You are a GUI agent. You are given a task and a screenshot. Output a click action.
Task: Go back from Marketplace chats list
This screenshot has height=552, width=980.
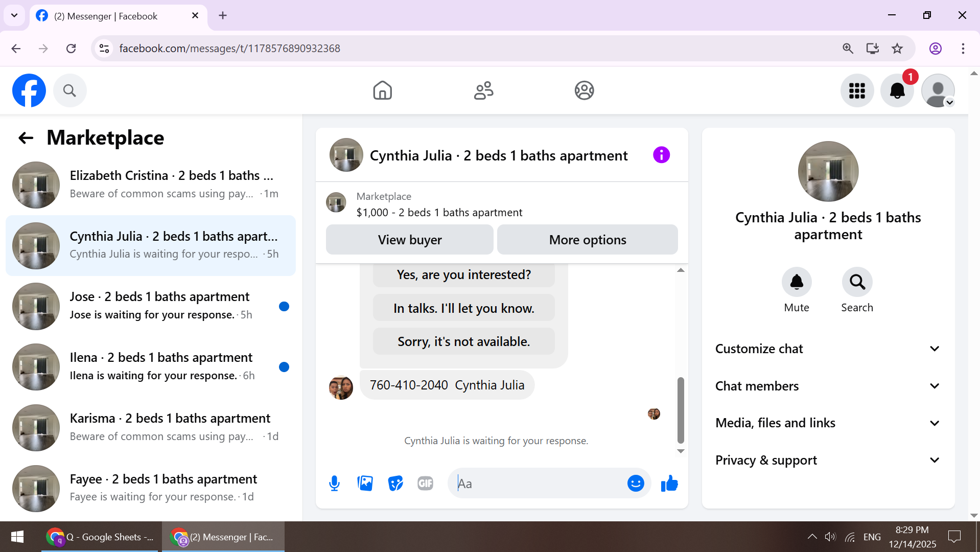pos(26,137)
